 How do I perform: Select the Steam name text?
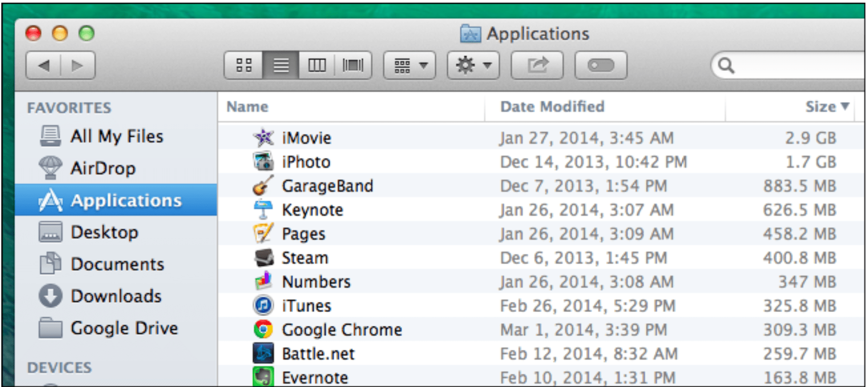[305, 258]
